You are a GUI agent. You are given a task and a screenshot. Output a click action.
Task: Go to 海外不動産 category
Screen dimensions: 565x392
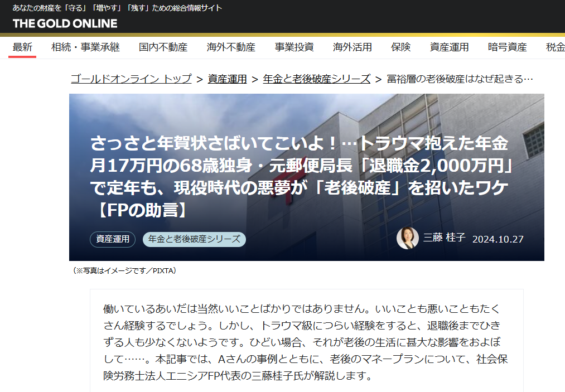231,47
